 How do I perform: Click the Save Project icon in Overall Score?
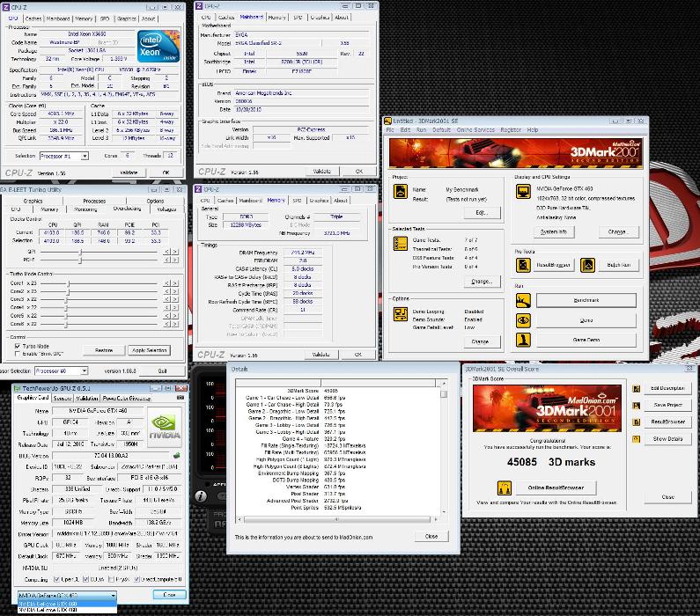click(636, 406)
